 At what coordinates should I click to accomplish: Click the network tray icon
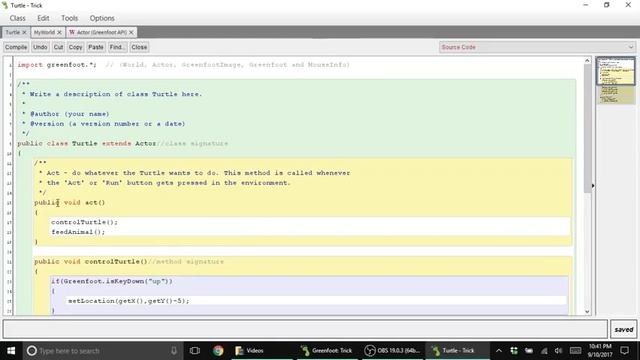544,351
